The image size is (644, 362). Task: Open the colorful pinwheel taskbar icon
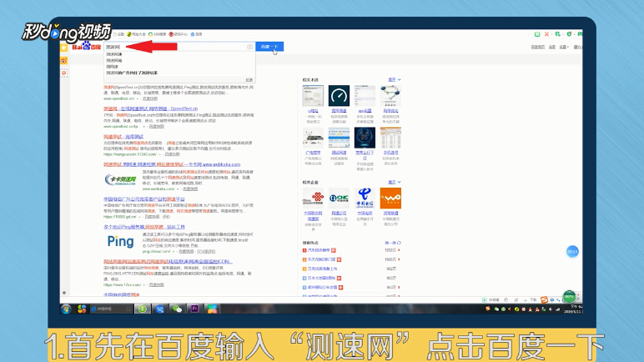point(212,309)
